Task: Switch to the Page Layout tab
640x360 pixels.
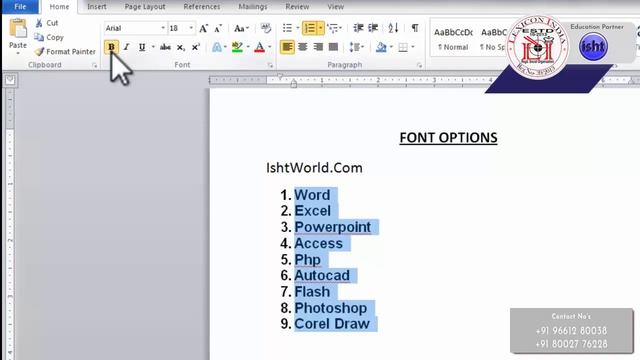Action: coord(145,7)
